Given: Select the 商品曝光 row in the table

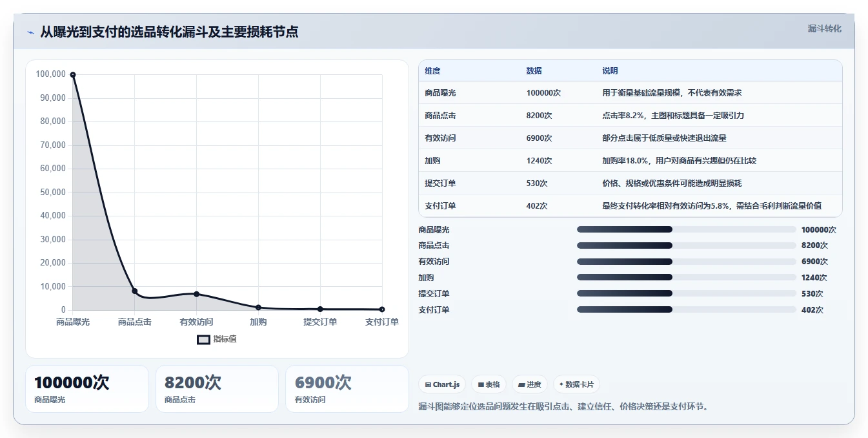Looking at the screenshot, I should pyautogui.click(x=631, y=93).
